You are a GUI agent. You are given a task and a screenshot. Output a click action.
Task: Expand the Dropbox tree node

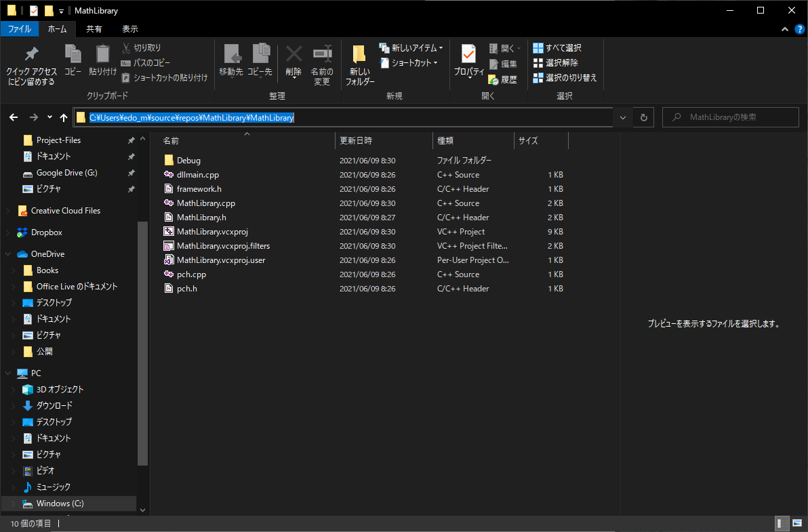pyautogui.click(x=7, y=232)
